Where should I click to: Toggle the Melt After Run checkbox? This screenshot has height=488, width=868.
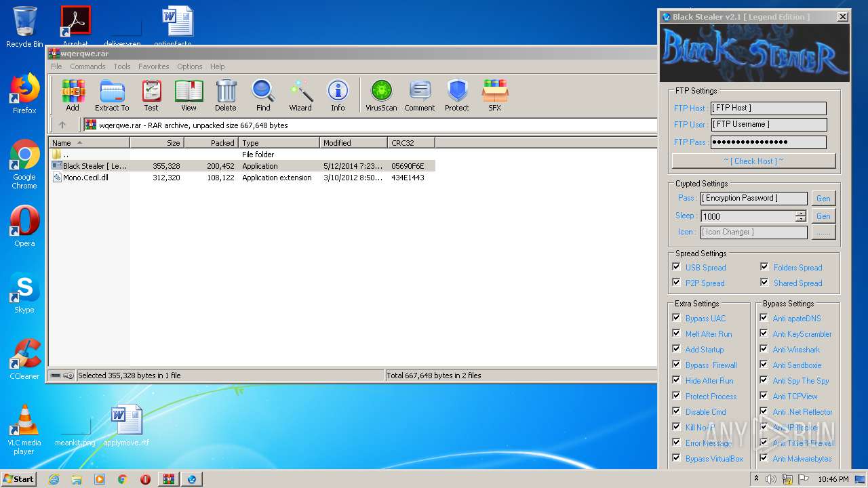coord(676,333)
